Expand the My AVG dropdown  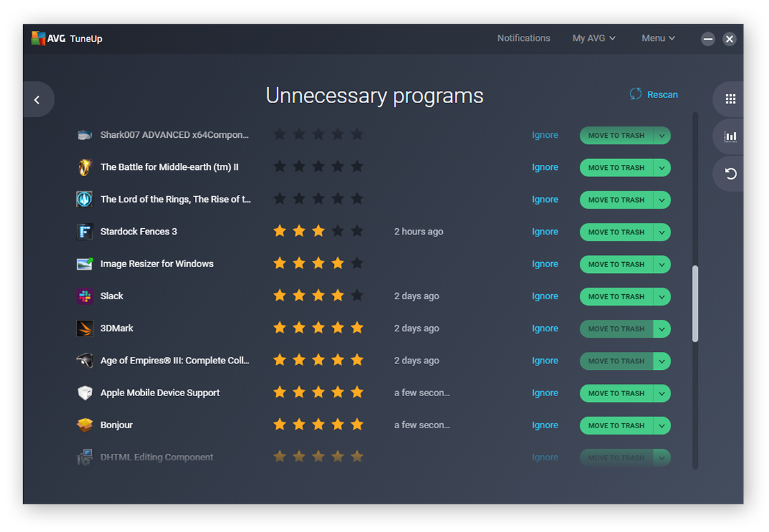pyautogui.click(x=593, y=38)
